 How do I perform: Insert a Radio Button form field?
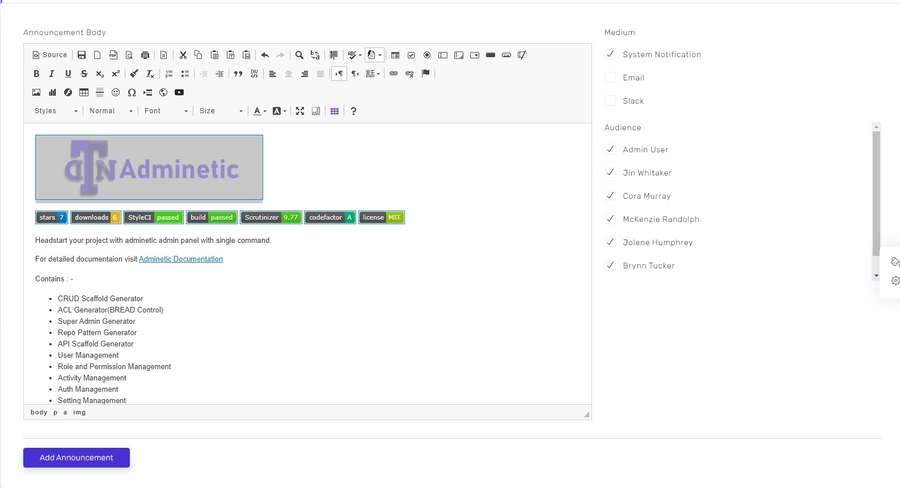427,55
